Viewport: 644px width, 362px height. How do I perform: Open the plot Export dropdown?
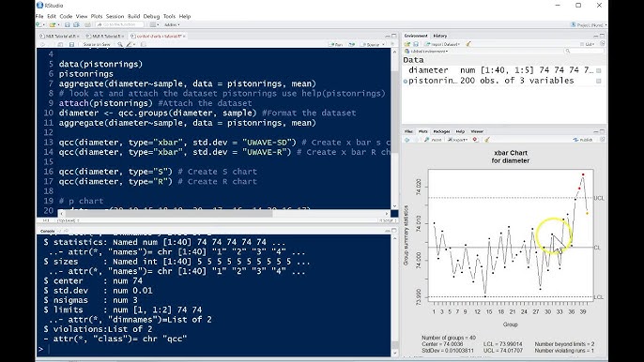tap(457, 140)
